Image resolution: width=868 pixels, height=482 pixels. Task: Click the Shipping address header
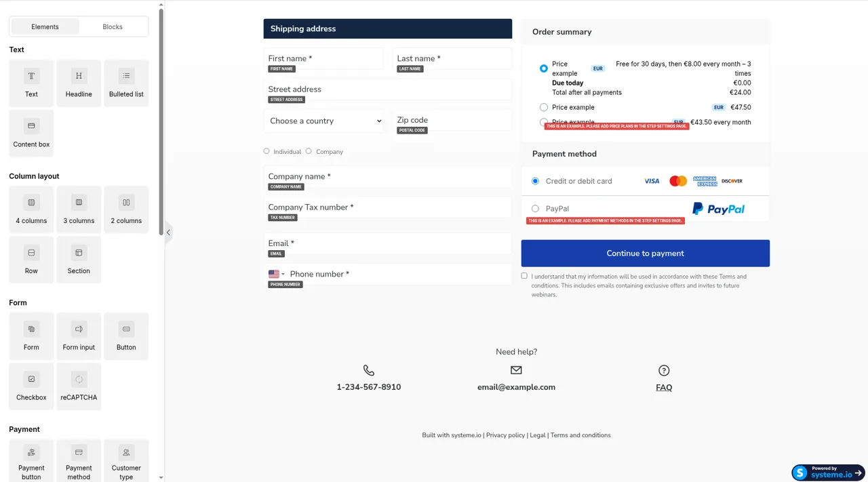388,28
